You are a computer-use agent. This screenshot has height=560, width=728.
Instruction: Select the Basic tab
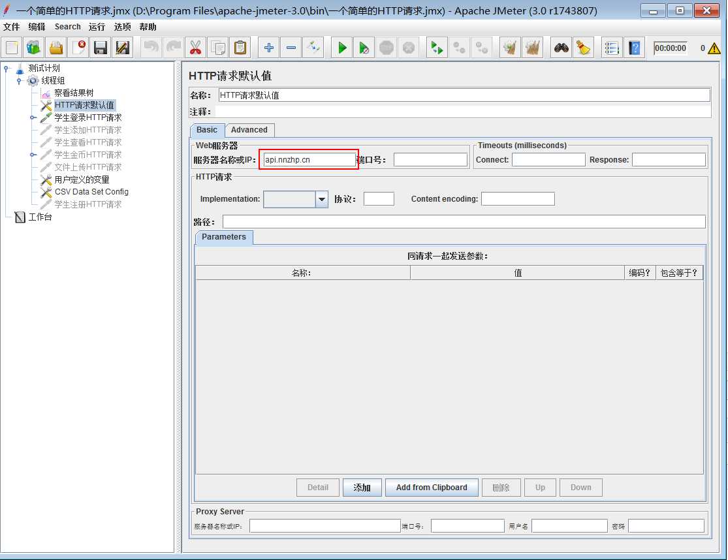tap(207, 130)
